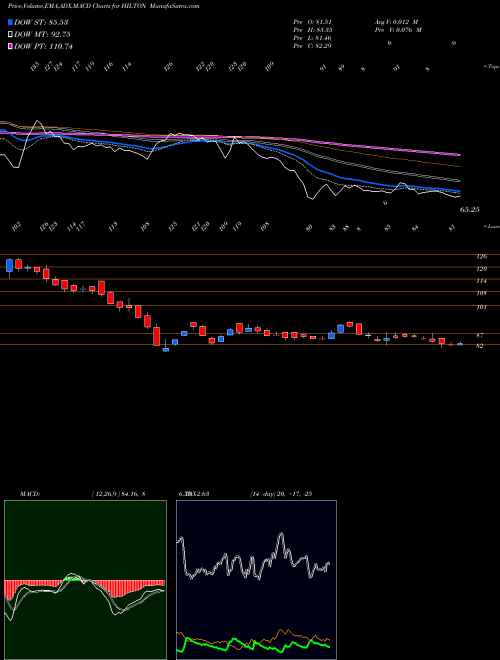Select the '(12,26,9) 84.16, 8' MACD parameters text
The height and width of the screenshot is (660, 500).
[x=118, y=494]
